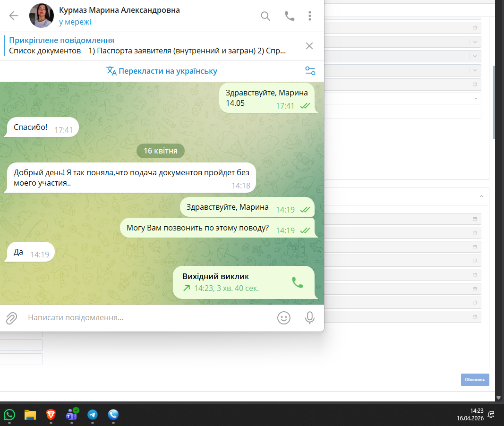The image size is (504, 426).
Task: Click the Вихідний виклик call message
Action: (244, 282)
